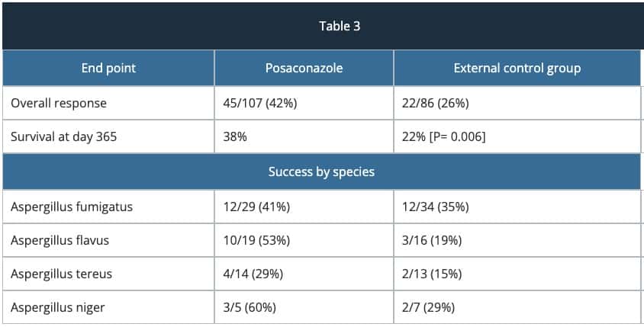Select the Aspergillus niger row label

pos(57,307)
